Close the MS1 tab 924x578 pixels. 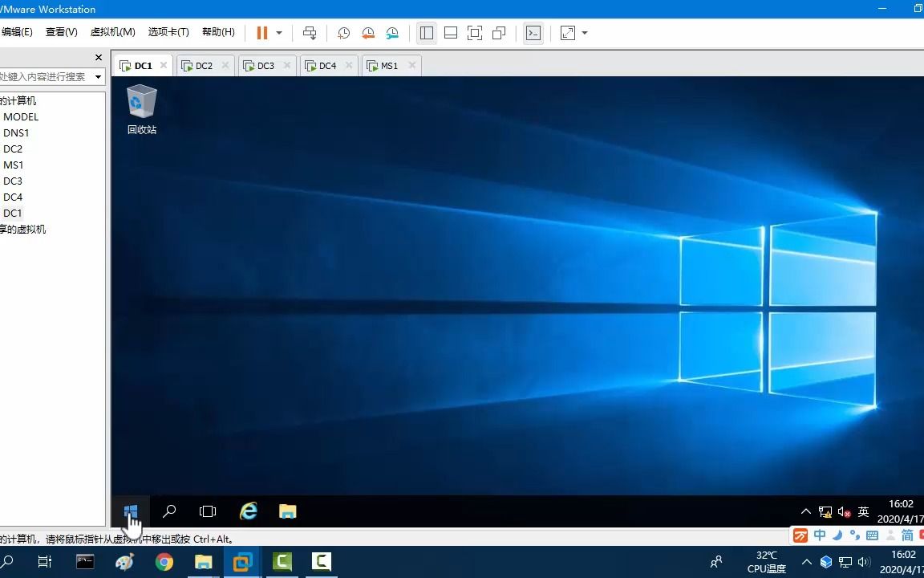tap(412, 66)
